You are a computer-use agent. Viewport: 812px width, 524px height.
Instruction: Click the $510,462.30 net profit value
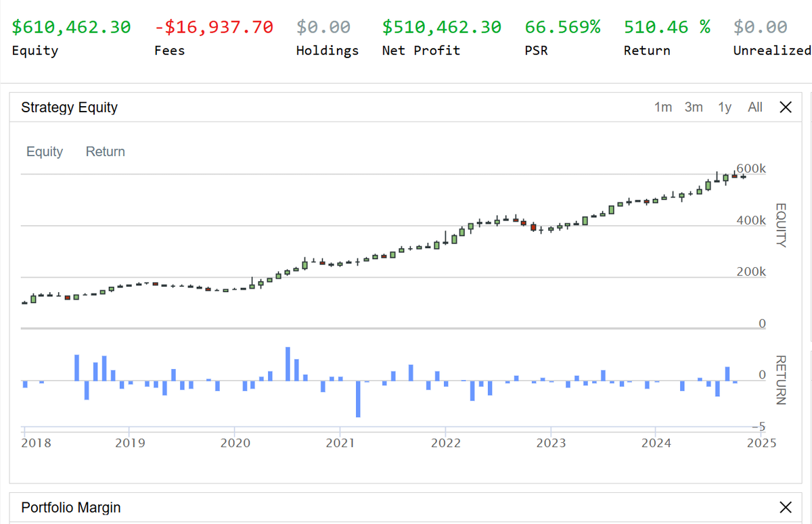442,27
